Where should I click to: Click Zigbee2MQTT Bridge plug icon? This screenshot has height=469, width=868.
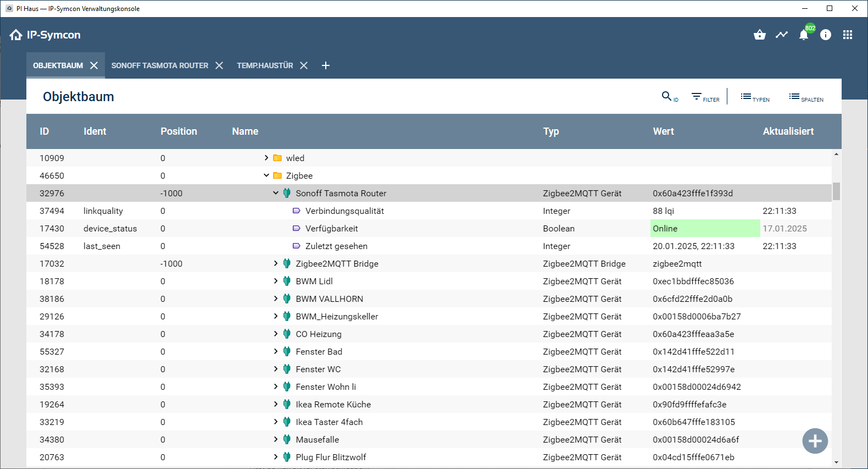287,263
